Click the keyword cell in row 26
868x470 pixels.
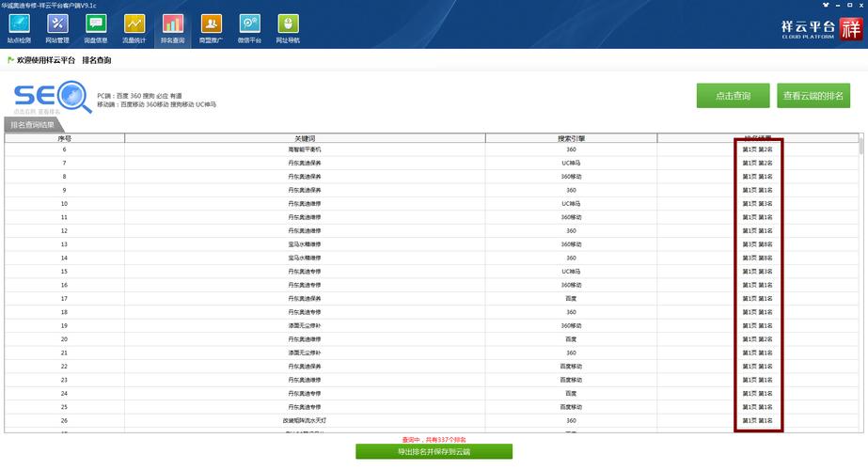coord(305,421)
